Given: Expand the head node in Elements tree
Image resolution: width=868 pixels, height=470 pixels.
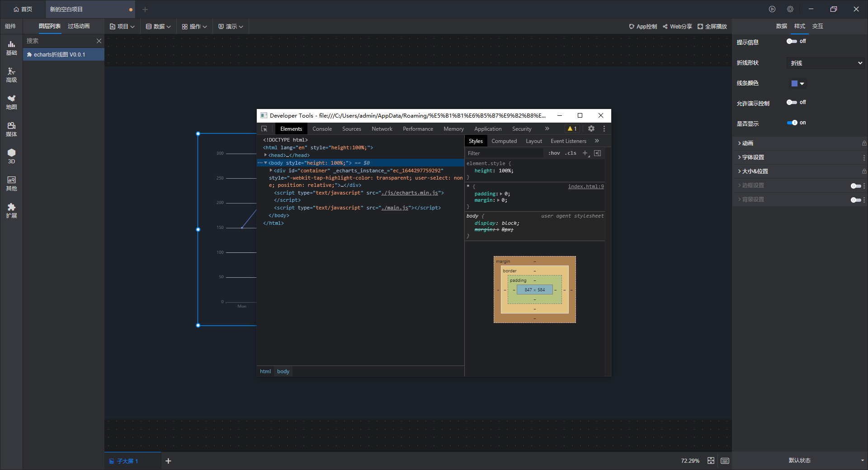Looking at the screenshot, I should pos(265,155).
